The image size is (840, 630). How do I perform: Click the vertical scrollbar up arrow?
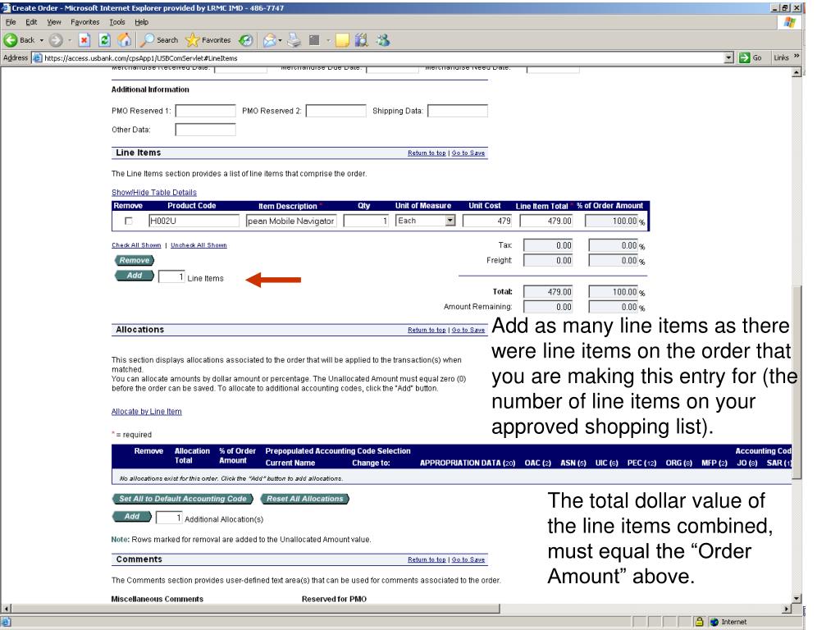797,72
